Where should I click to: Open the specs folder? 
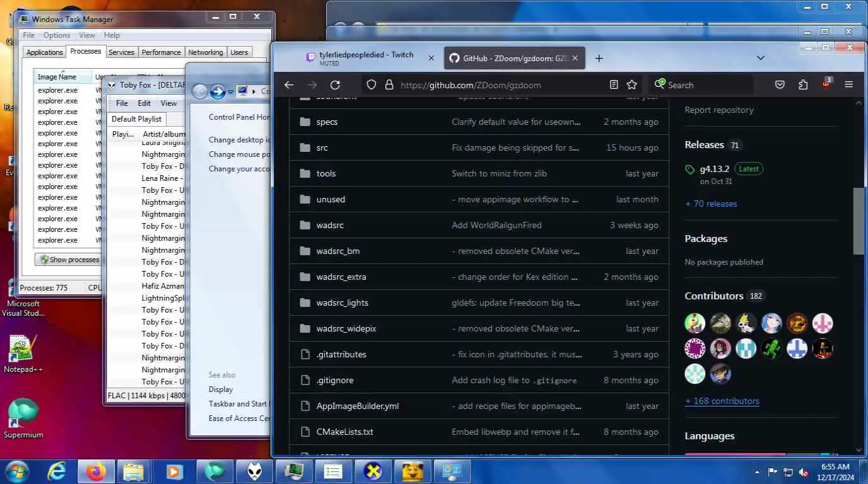tap(327, 122)
